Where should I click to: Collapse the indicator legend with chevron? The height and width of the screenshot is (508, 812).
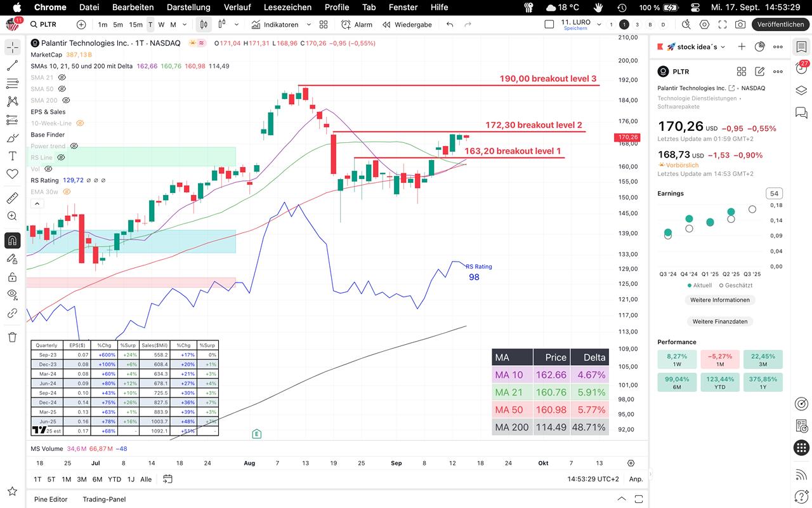coord(36,203)
